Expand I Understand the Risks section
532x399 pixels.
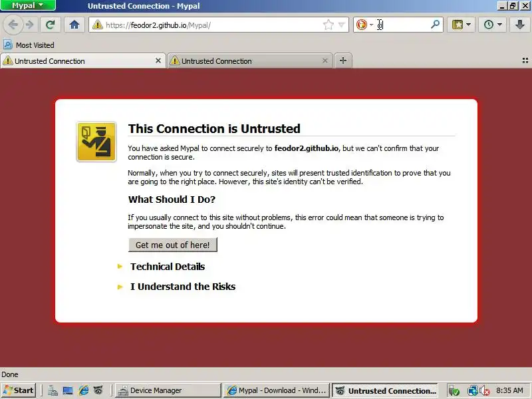point(182,287)
